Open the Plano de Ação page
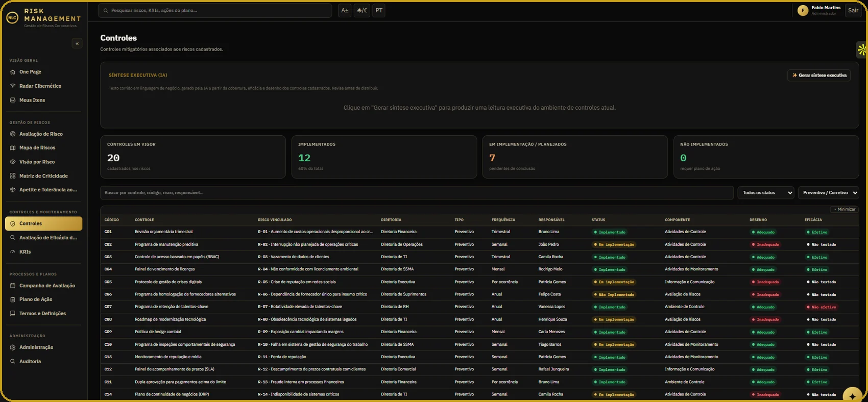868x402 pixels. click(43, 299)
